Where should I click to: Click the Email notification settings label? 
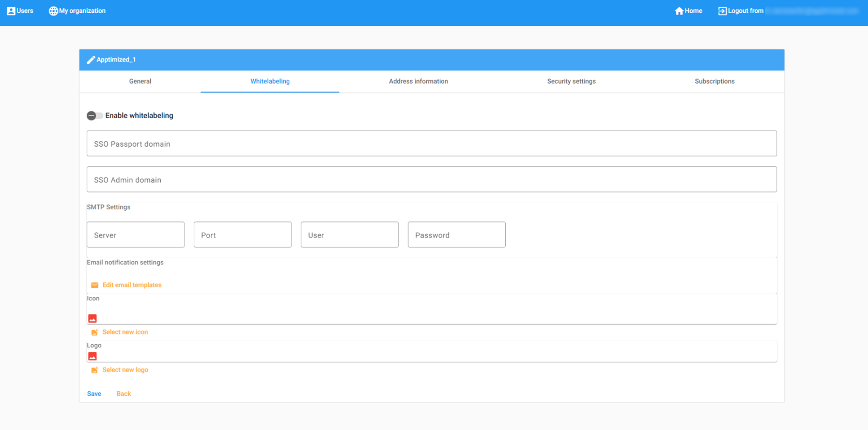[125, 262]
